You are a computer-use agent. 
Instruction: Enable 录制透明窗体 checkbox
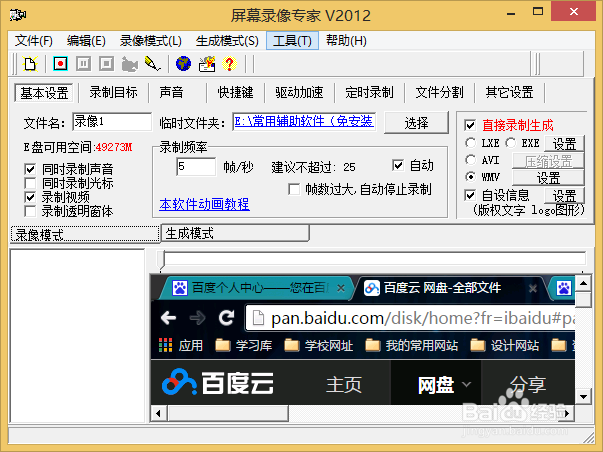pyautogui.click(x=30, y=211)
